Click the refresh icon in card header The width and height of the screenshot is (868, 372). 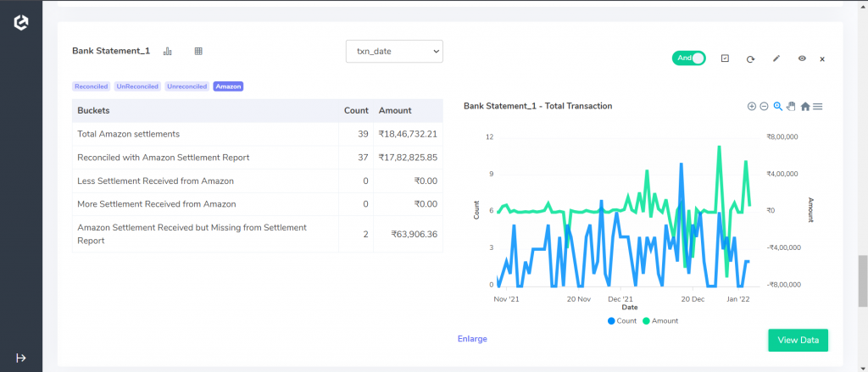point(751,58)
